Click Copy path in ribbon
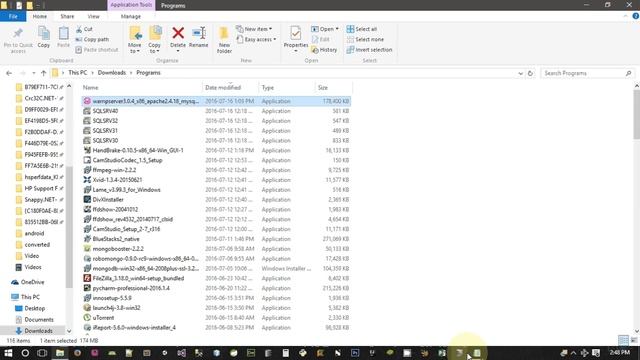The width and height of the screenshot is (640, 360). (92, 40)
